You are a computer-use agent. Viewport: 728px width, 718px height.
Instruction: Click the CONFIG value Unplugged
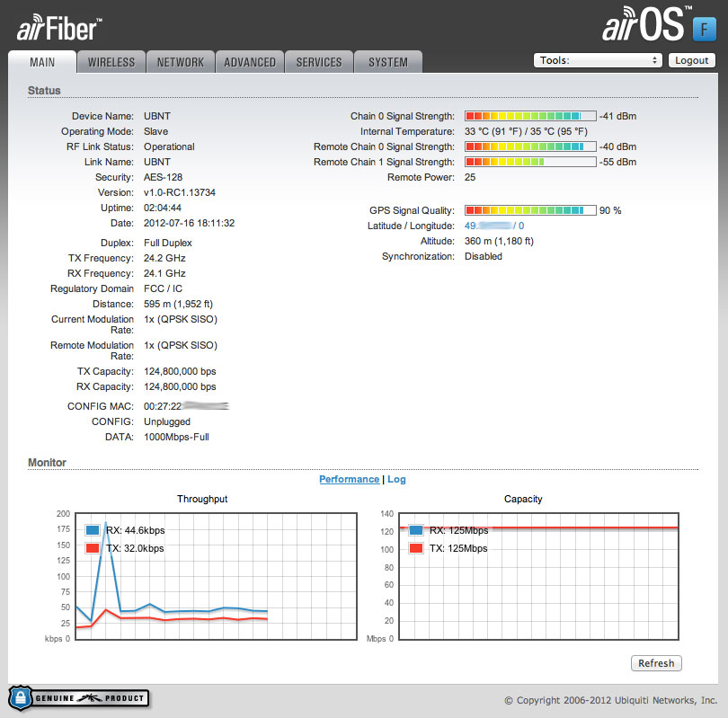pyautogui.click(x=167, y=421)
